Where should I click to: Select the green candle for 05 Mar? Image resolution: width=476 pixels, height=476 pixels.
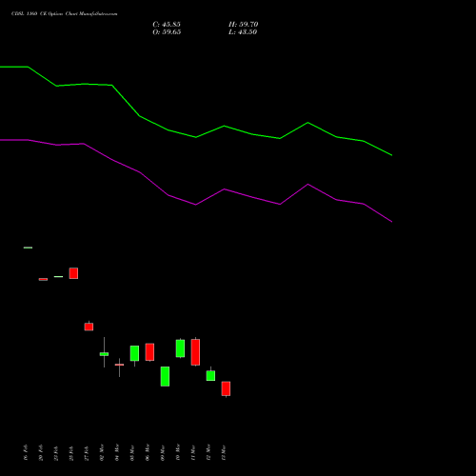pyautogui.click(x=134, y=353)
